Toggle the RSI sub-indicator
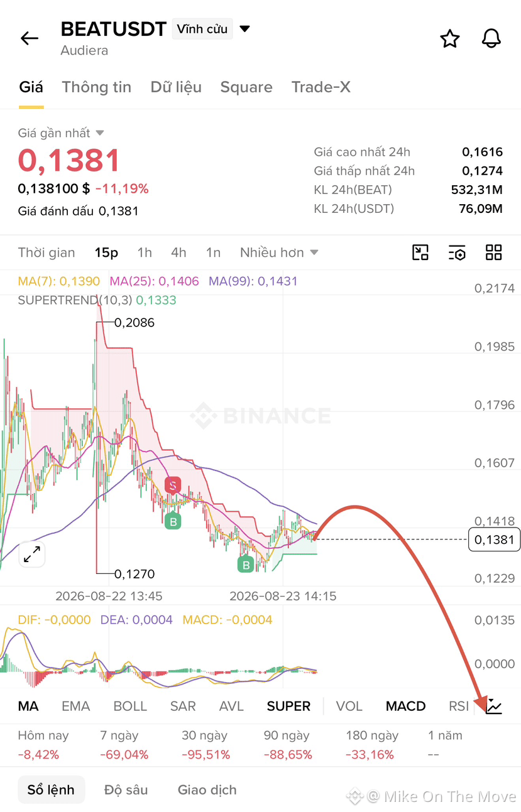The height and width of the screenshot is (812, 521). pyautogui.click(x=459, y=706)
